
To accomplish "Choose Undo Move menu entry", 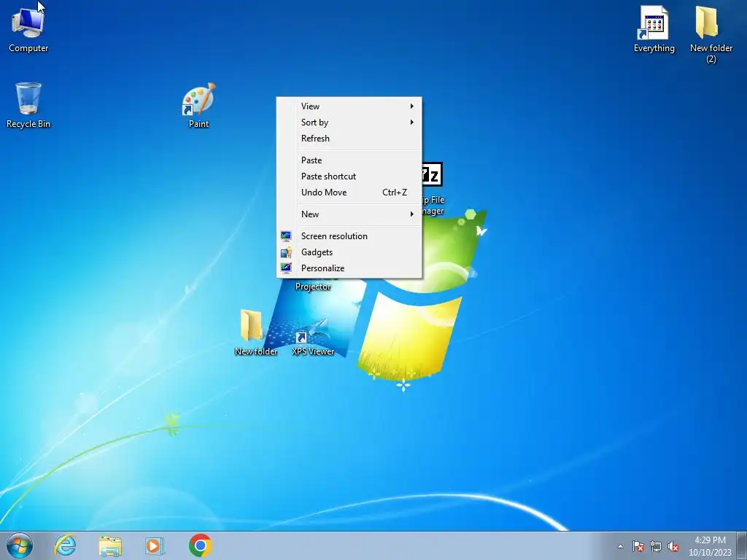I will [349, 192].
